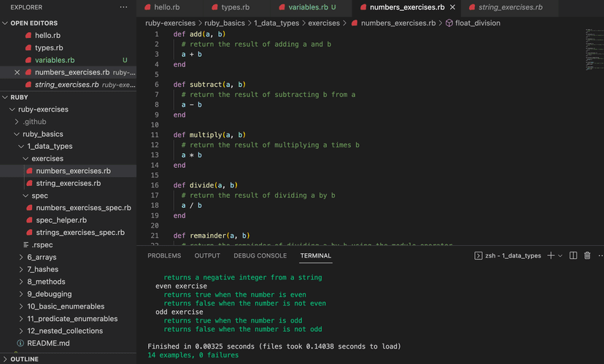The image size is (604, 364).
Task: Click the code minimap overview
Action: (x=594, y=50)
